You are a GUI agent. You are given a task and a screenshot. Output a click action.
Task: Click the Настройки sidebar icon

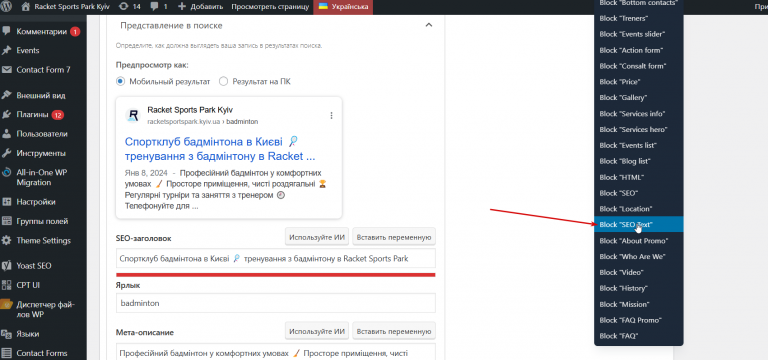coord(7,202)
